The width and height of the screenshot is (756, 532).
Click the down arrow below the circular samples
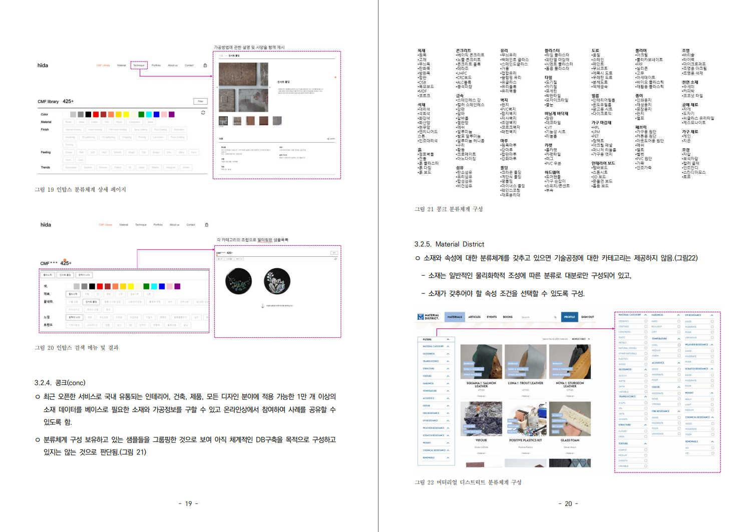pyautogui.click(x=262, y=306)
